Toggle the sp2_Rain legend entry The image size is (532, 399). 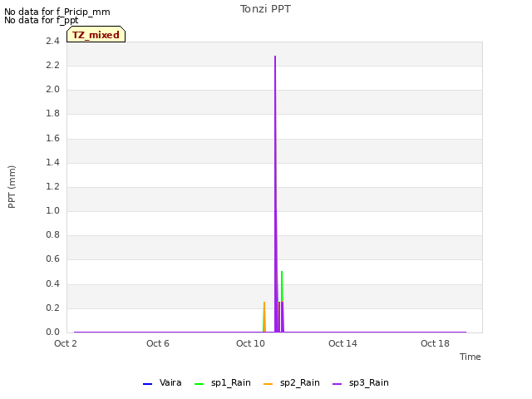coord(292,382)
